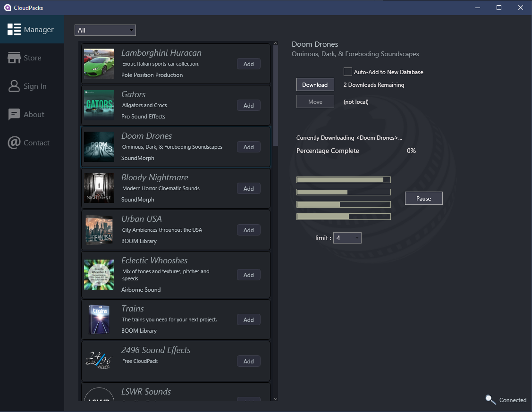Click the fourth download progress bar

coord(343,216)
